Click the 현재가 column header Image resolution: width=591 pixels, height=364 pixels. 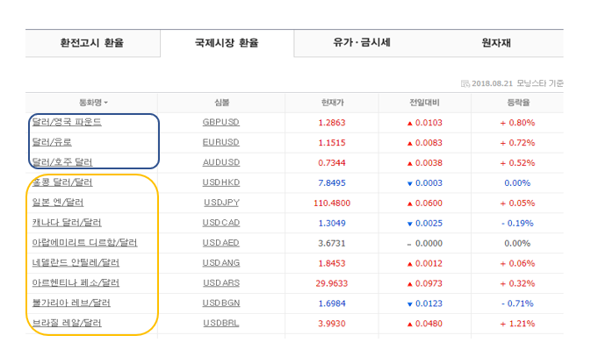click(333, 103)
